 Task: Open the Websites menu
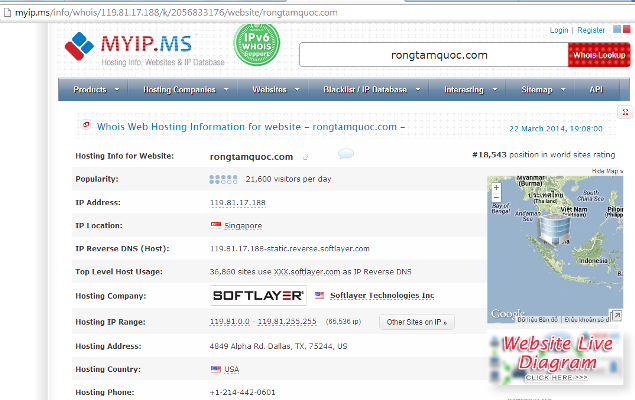(x=275, y=90)
